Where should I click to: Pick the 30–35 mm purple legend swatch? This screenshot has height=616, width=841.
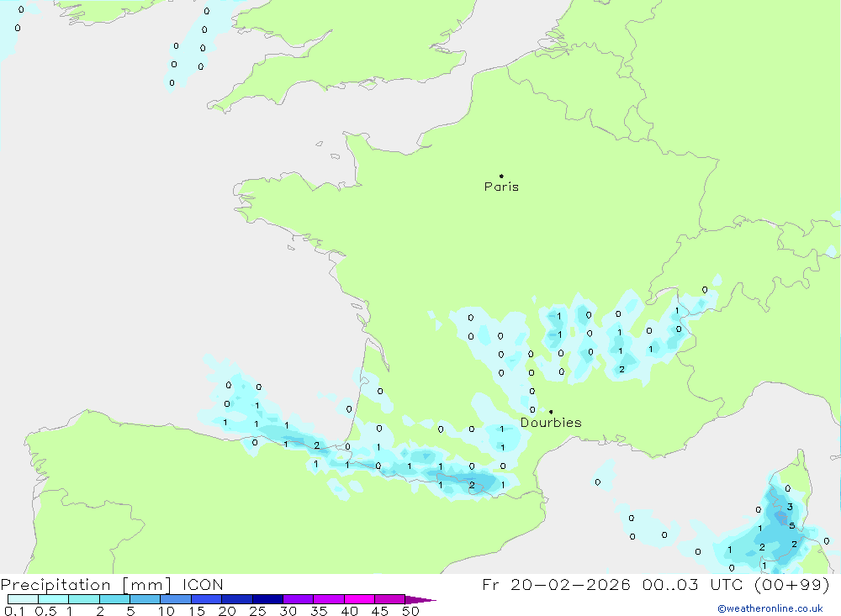click(298, 599)
